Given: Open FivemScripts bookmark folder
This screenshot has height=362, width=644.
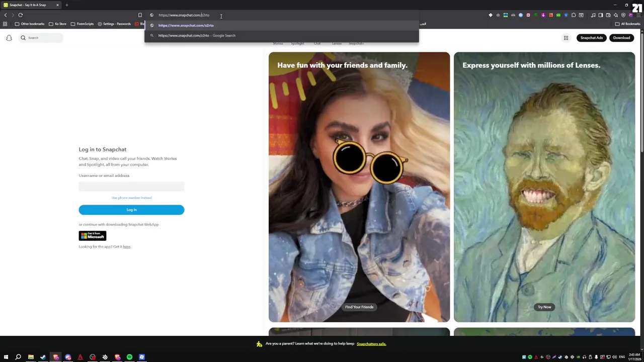Looking at the screenshot, I should tap(82, 24).
